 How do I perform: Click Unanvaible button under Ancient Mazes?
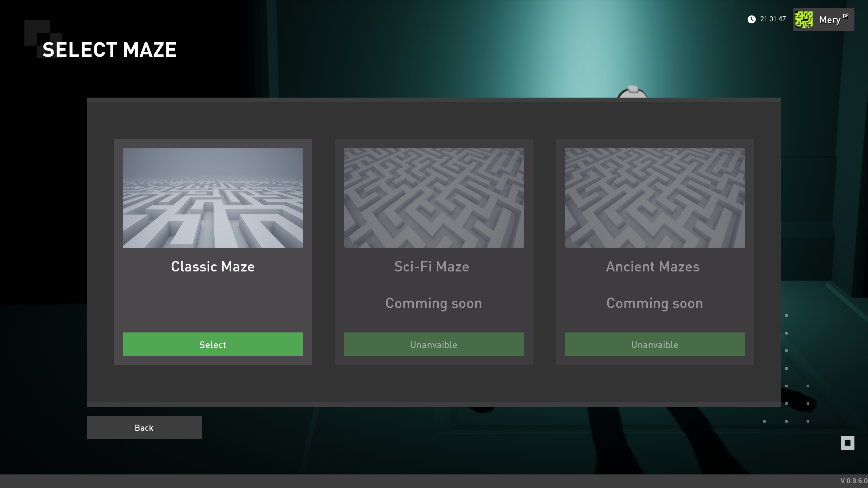(655, 344)
